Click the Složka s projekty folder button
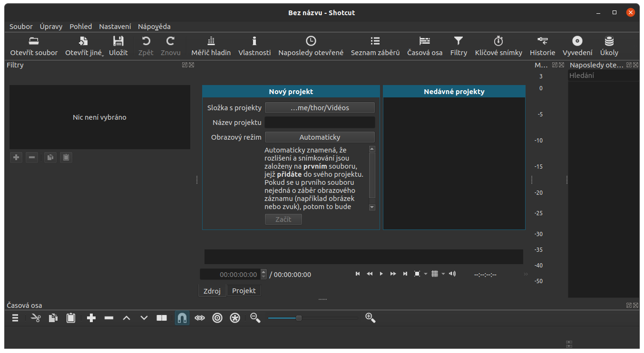The width and height of the screenshot is (644, 353). [x=320, y=108]
